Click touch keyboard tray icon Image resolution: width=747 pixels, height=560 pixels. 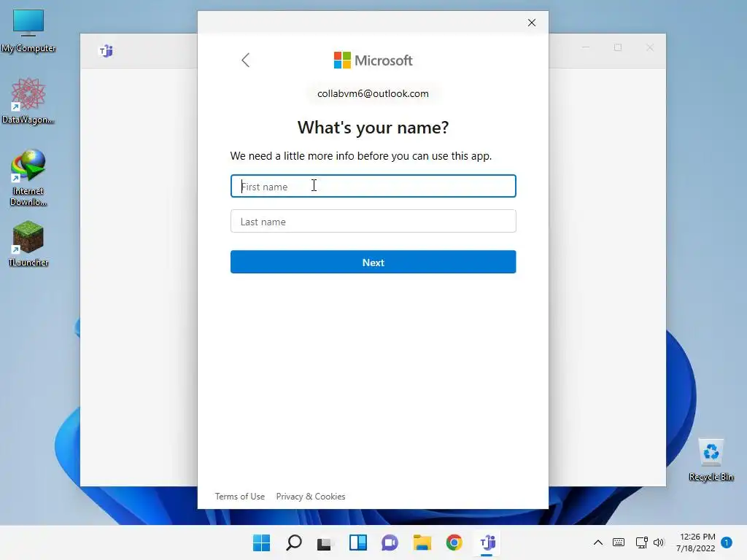point(619,542)
